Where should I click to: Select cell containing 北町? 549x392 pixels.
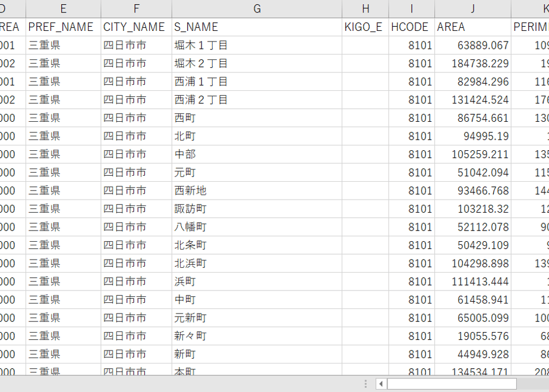click(257, 136)
